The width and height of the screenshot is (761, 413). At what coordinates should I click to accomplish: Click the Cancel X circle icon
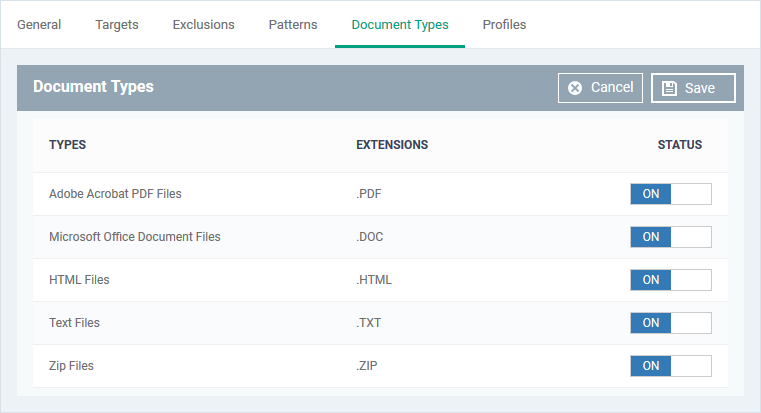[575, 88]
